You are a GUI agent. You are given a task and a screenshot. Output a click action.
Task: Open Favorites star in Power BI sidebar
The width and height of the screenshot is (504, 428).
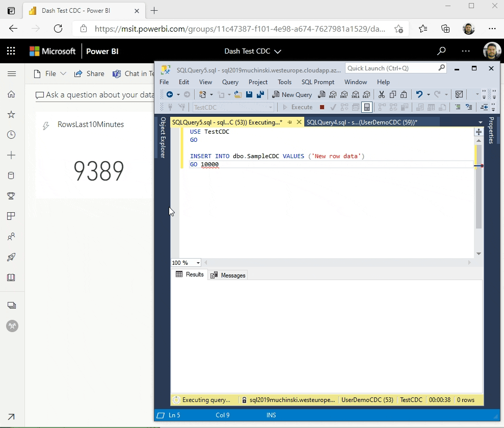(x=11, y=115)
